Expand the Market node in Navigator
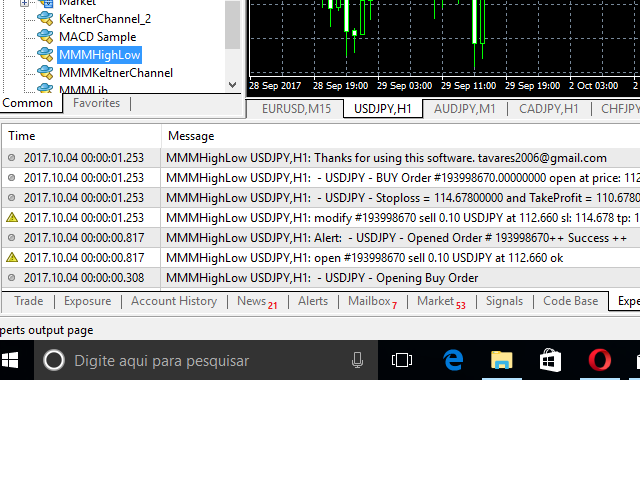The image size is (640, 480). click(x=24, y=3)
